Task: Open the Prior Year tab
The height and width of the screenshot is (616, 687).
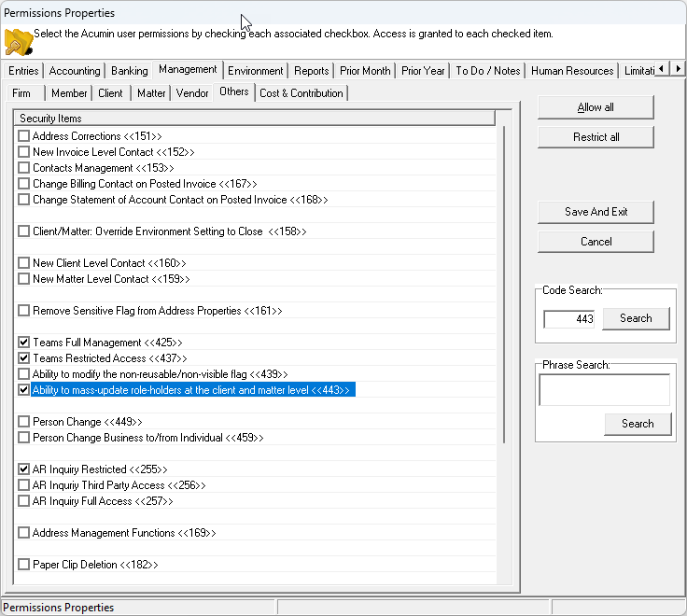Action: (x=423, y=71)
